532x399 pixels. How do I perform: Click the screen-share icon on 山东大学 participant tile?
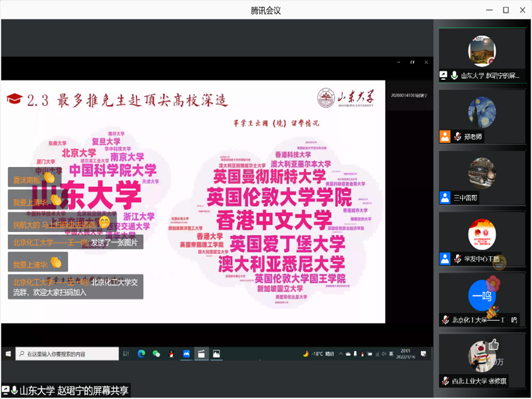click(x=444, y=76)
